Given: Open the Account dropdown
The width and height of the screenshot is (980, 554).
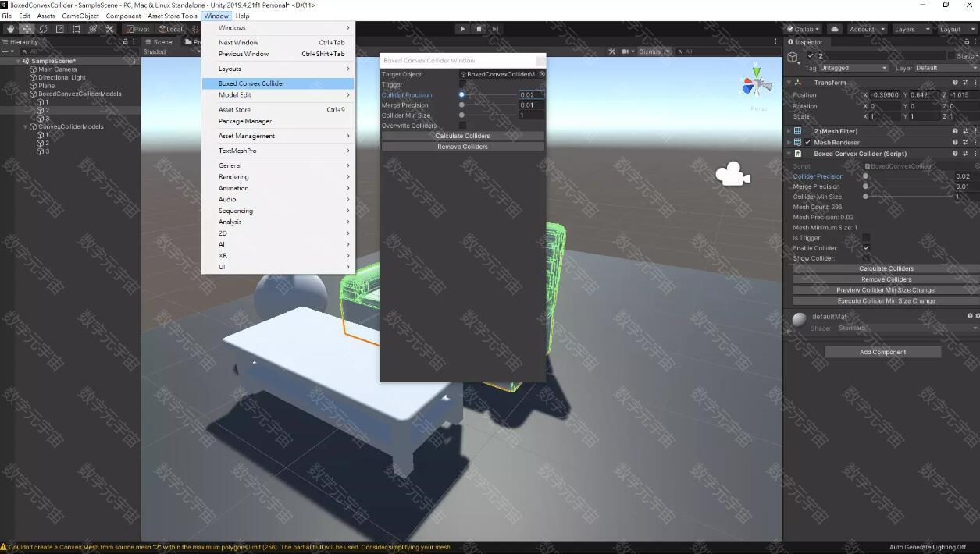Looking at the screenshot, I should click(x=866, y=29).
